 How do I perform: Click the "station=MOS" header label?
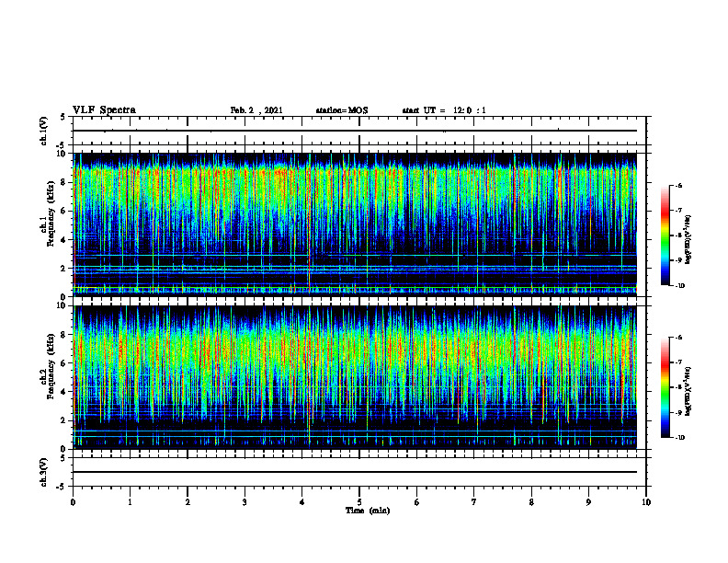pos(342,110)
